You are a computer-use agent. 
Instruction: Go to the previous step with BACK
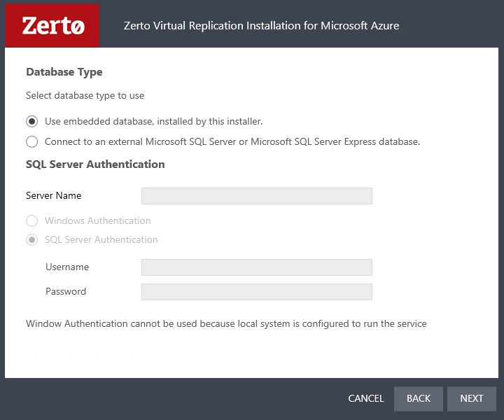point(418,399)
